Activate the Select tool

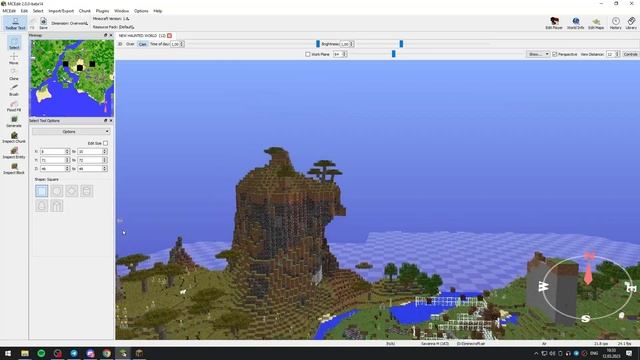pos(14,43)
